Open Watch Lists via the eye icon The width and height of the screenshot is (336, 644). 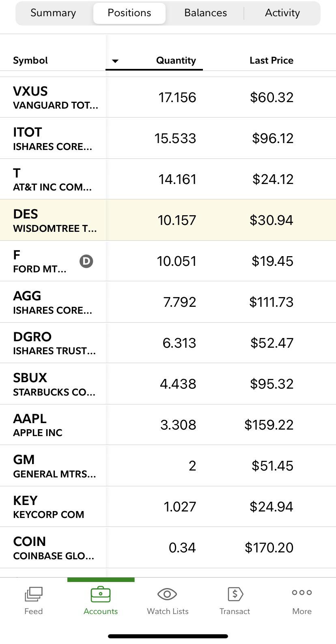pyautogui.click(x=167, y=595)
